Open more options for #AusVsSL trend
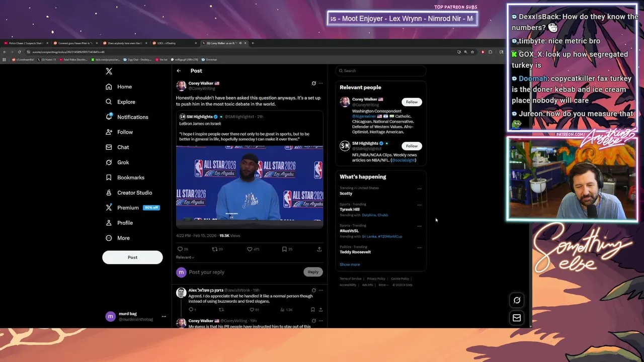This screenshot has width=644, height=362. point(419,226)
